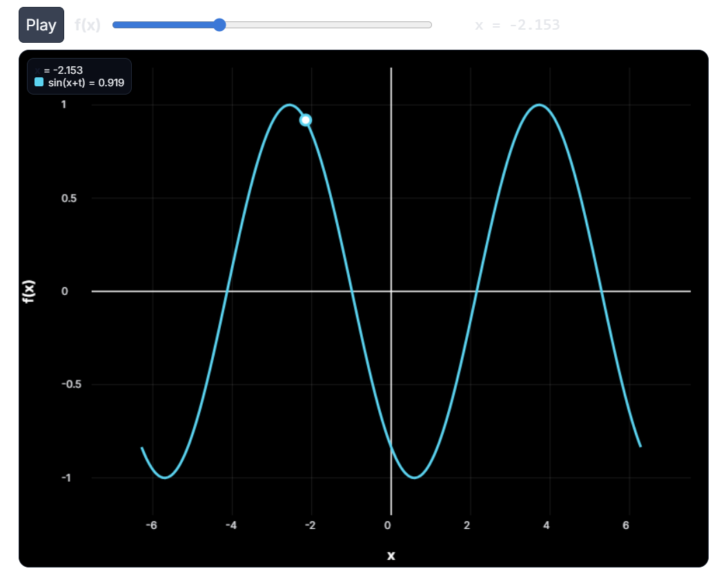Select the grayed f(x) label beside Play
The height and width of the screenshot is (573, 728).
click(88, 24)
